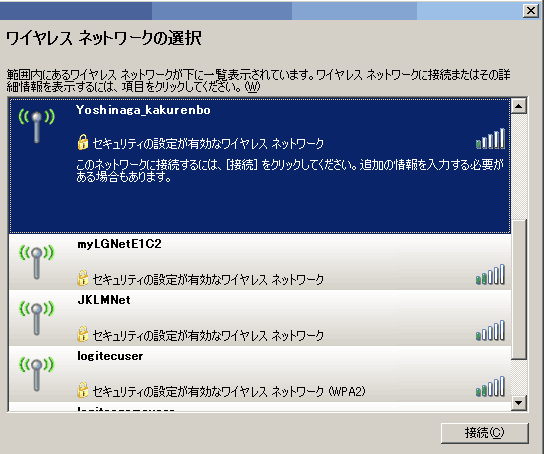This screenshot has height=454, width=544.
Task: Click the lock icon under JKLMNet
Action: (x=83, y=334)
